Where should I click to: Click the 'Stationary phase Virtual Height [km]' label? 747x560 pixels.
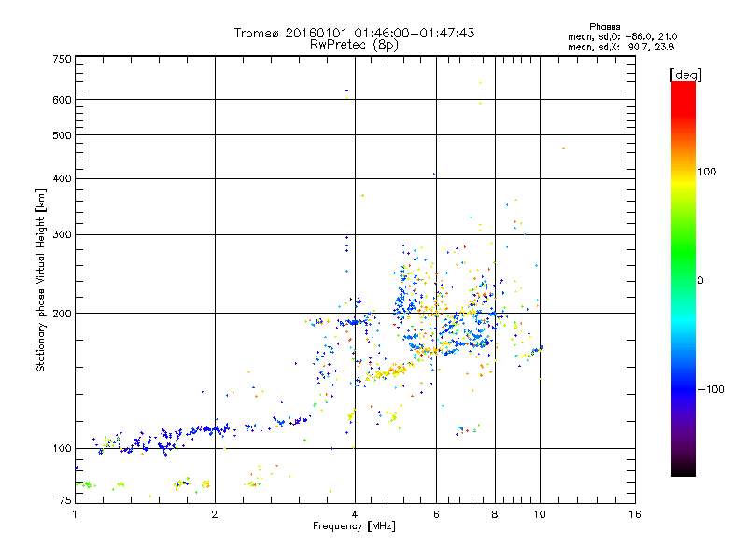point(41,281)
